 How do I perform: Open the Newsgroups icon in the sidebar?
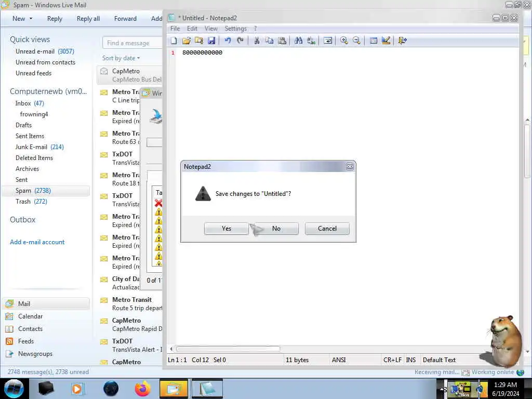(9, 354)
